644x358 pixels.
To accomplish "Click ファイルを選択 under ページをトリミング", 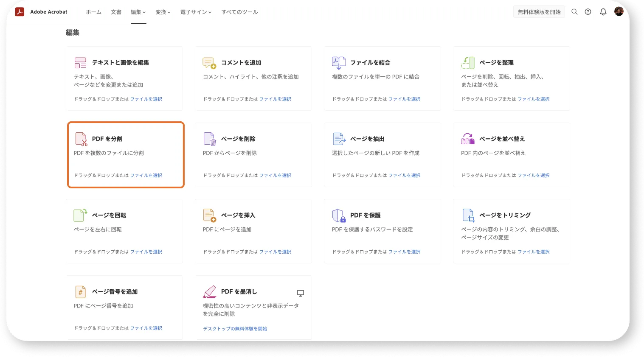I will point(533,252).
